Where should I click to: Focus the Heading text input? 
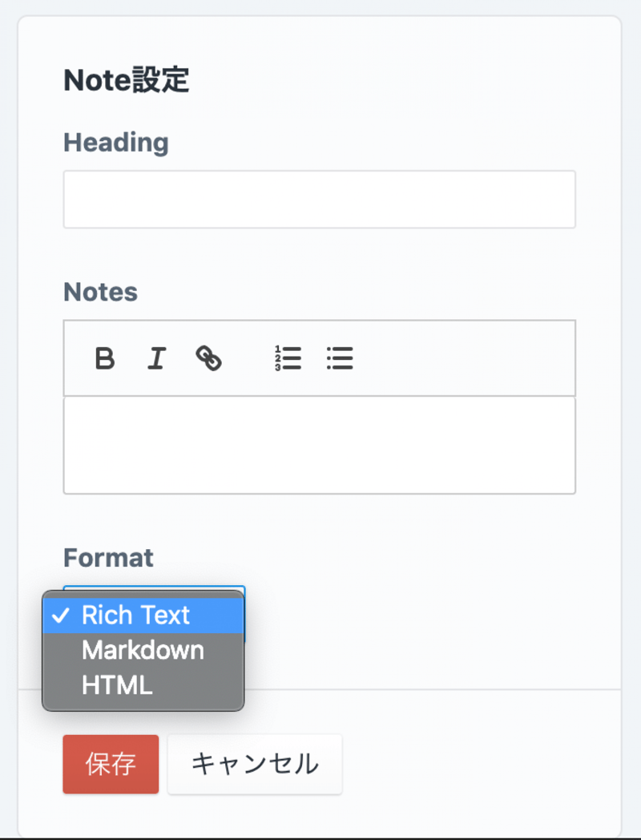pos(319,199)
